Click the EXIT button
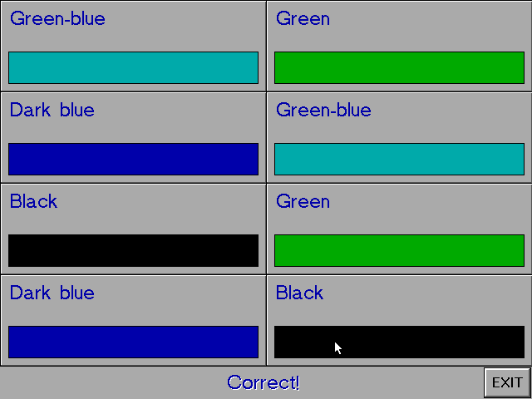 pos(506,382)
